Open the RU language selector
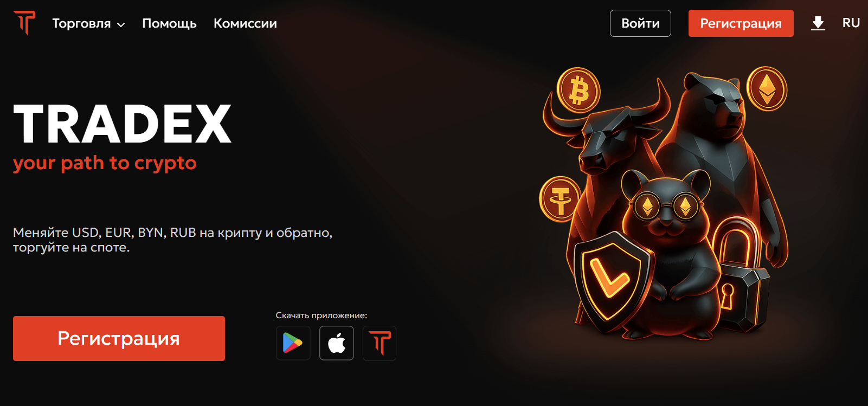 point(851,23)
